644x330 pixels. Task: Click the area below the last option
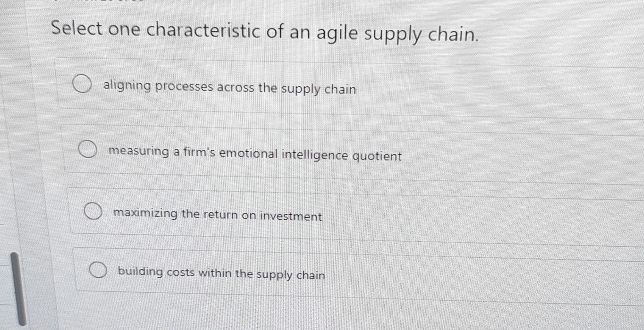tap(322, 313)
